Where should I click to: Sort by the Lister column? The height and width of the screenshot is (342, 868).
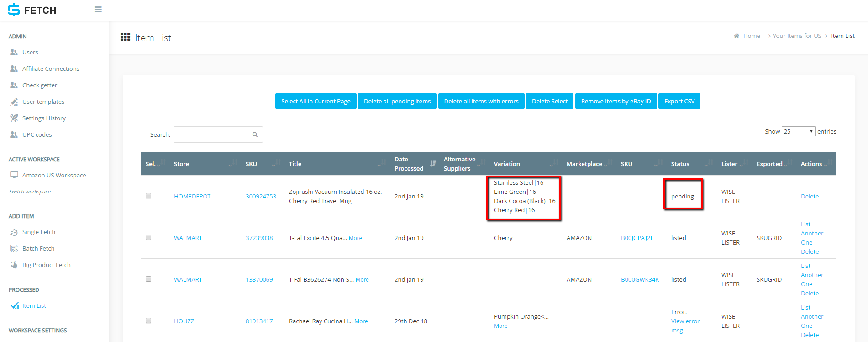(x=734, y=164)
